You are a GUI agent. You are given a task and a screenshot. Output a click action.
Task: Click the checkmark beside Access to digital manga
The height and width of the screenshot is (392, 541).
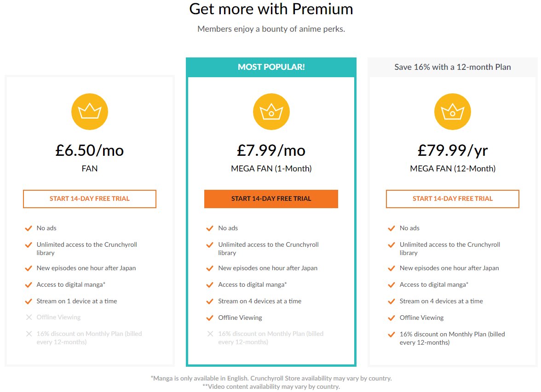[x=28, y=284]
